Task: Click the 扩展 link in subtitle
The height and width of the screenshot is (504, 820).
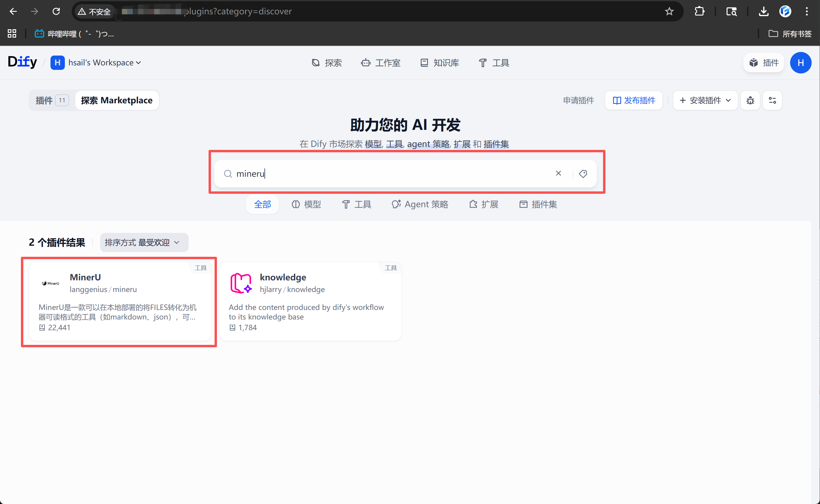Action: [462, 144]
